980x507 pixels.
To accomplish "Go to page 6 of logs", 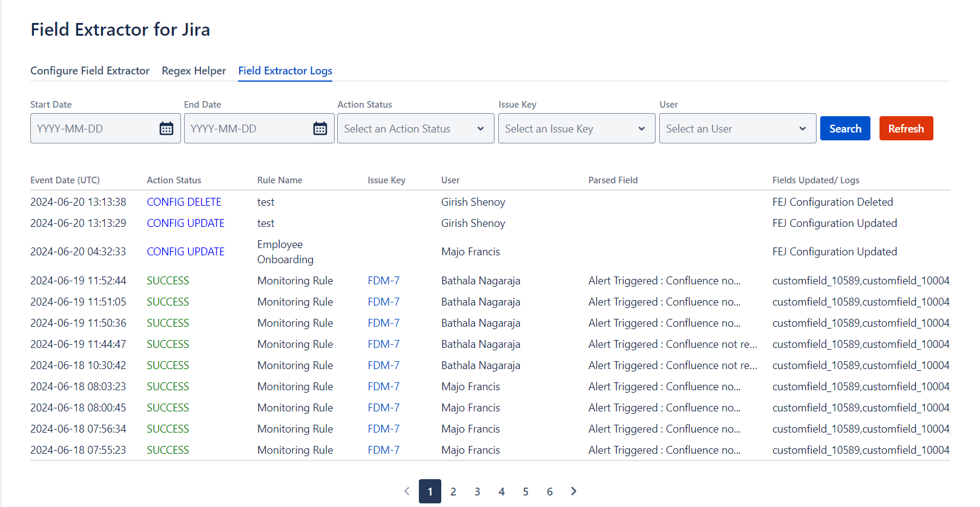I will 550,491.
